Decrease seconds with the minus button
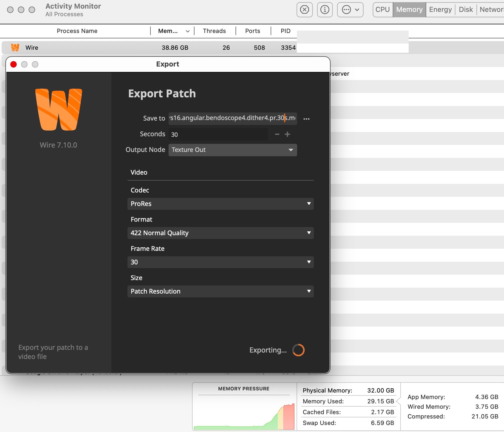The width and height of the screenshot is (504, 432). 277,134
